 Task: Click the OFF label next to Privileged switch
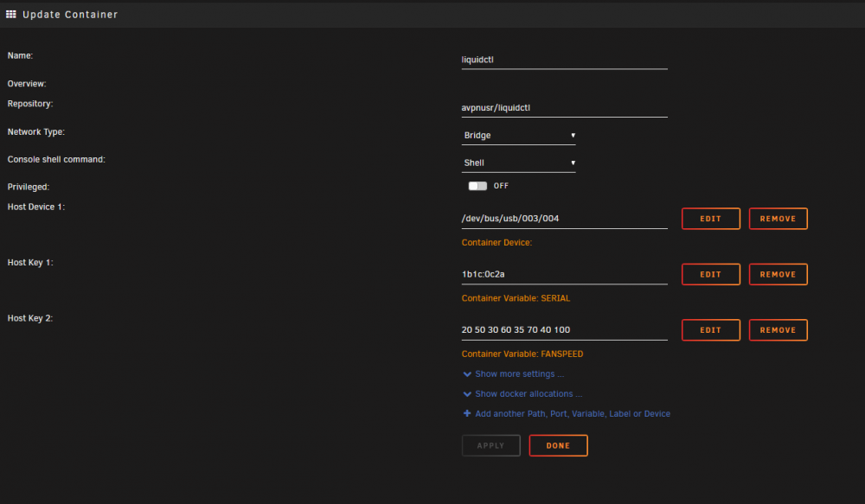pos(501,186)
